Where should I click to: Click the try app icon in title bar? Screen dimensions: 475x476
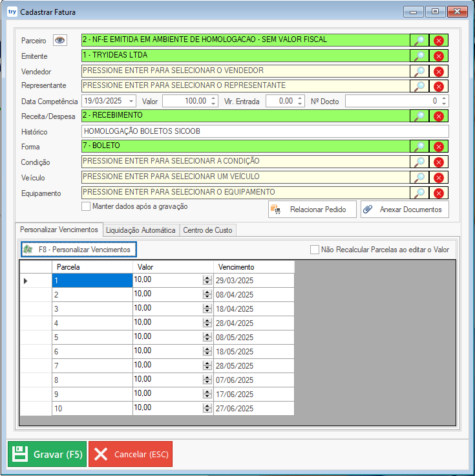12,12
